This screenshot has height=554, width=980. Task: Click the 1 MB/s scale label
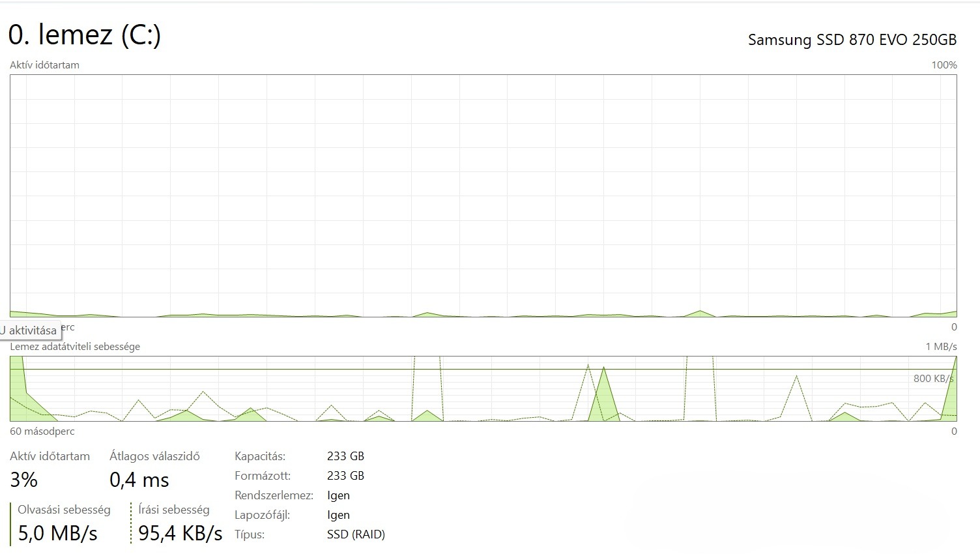pyautogui.click(x=941, y=347)
